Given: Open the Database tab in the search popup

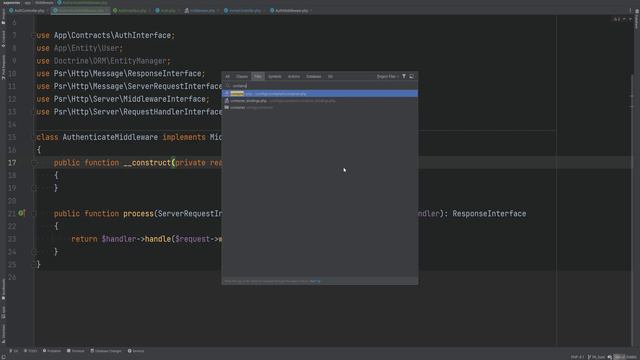Looking at the screenshot, I should point(313,76).
